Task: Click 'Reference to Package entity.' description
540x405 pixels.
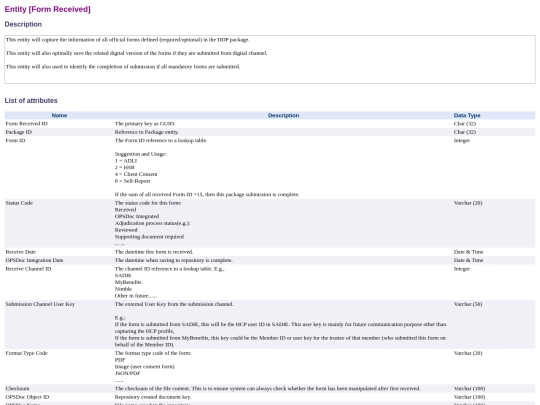Action: 147,132
